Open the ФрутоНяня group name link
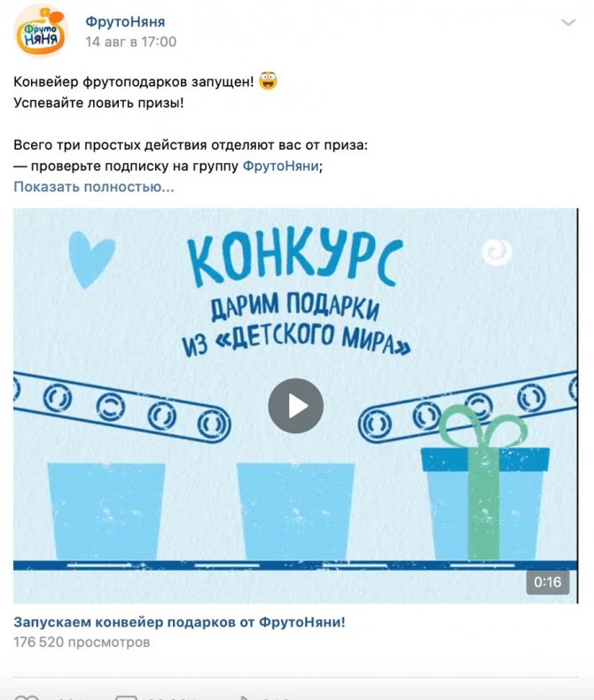594x700 pixels. 125,21
